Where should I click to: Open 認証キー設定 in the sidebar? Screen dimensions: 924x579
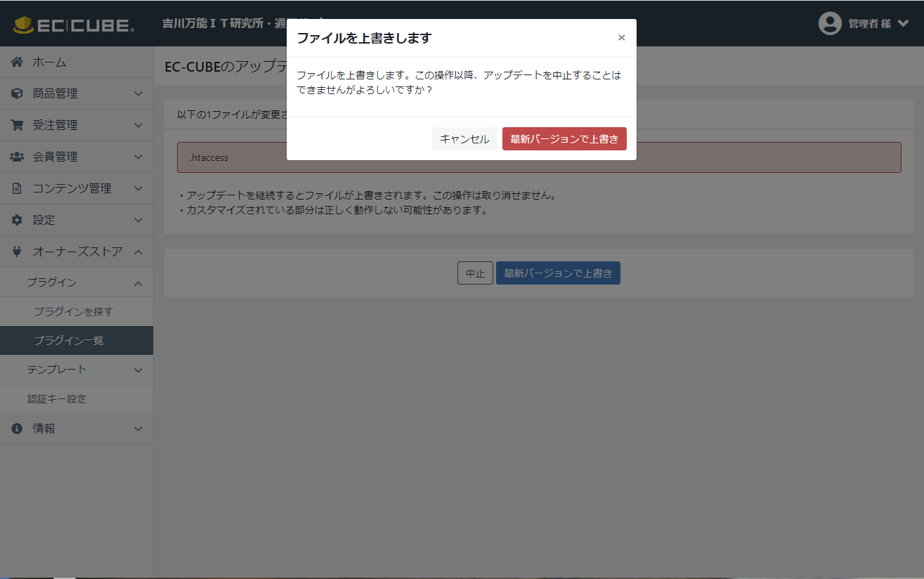[x=57, y=399]
